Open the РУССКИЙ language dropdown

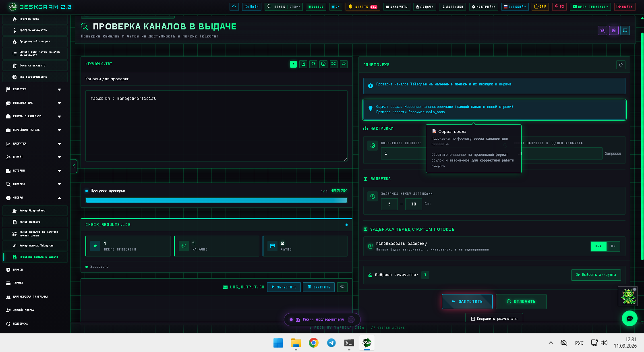tap(515, 7)
